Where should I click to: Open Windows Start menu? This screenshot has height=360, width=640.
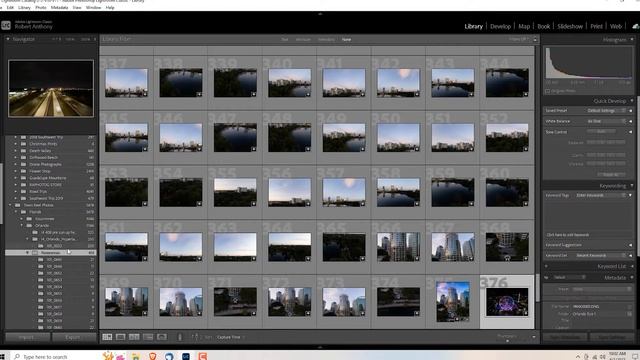pyautogui.click(x=2, y=356)
